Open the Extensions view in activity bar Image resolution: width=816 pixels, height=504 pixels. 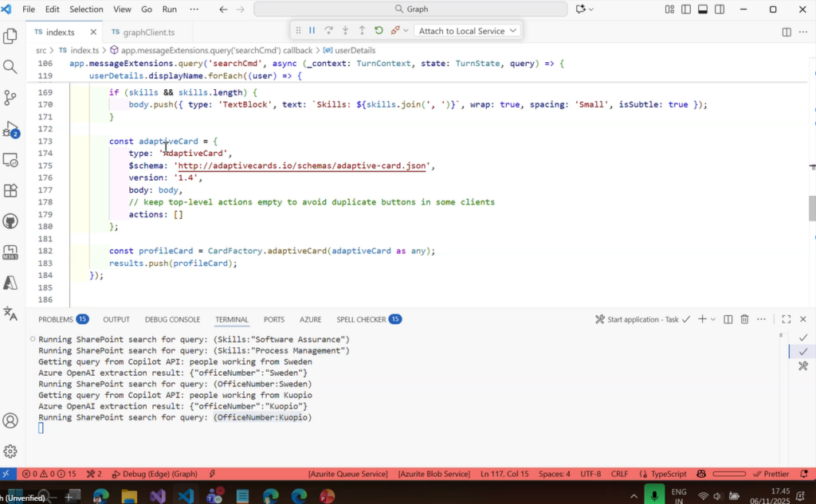(10, 191)
